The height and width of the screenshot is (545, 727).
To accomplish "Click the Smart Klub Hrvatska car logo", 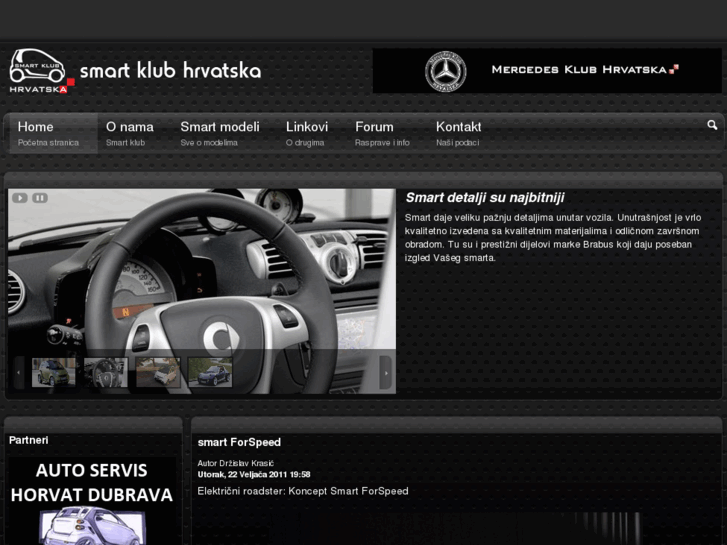I will click(42, 71).
